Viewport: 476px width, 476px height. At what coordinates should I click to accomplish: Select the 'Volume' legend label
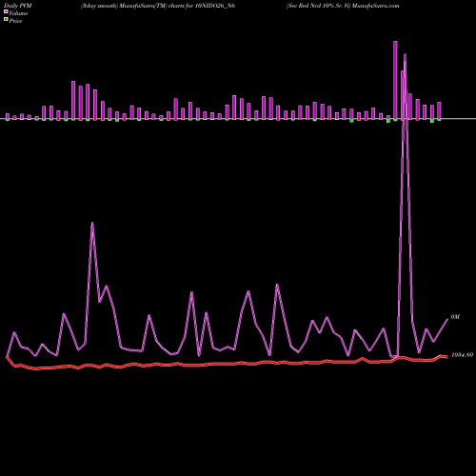click(x=18, y=13)
